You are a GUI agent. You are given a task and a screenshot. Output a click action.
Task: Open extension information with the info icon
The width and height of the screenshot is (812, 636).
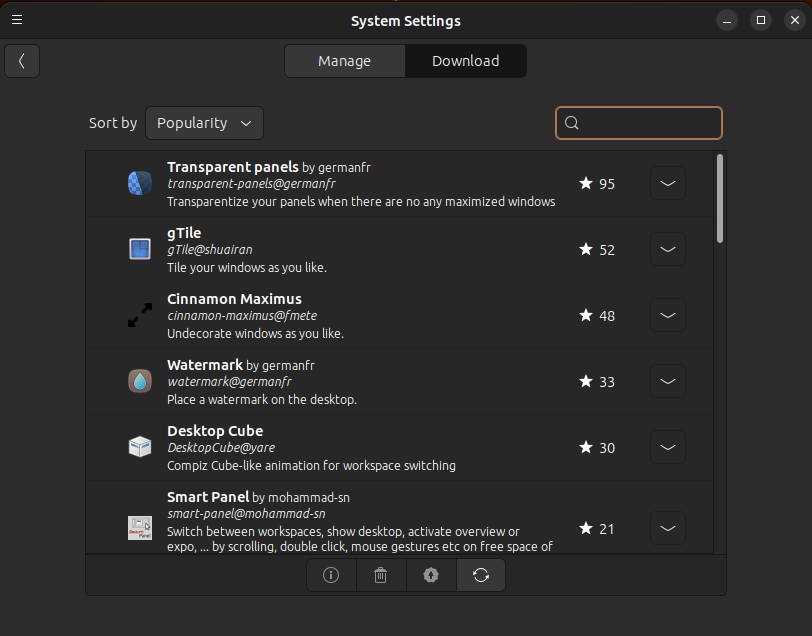pyautogui.click(x=331, y=575)
